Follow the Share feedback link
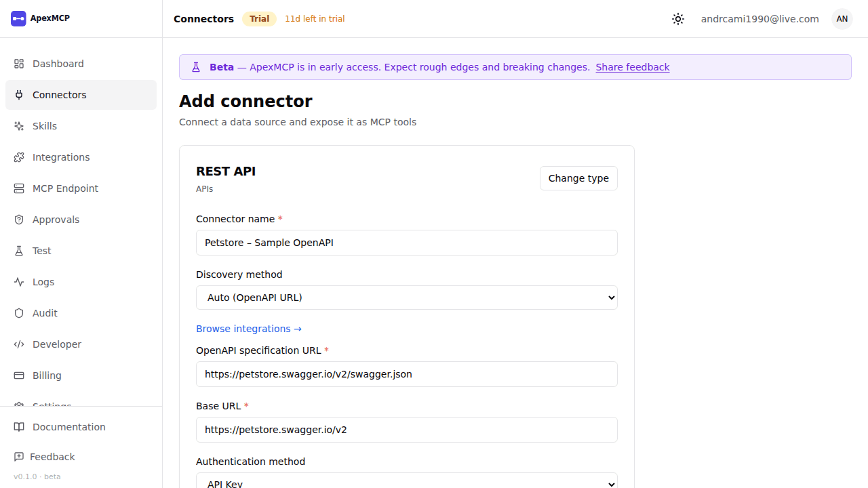This screenshot has height=488, width=868. coord(633,67)
